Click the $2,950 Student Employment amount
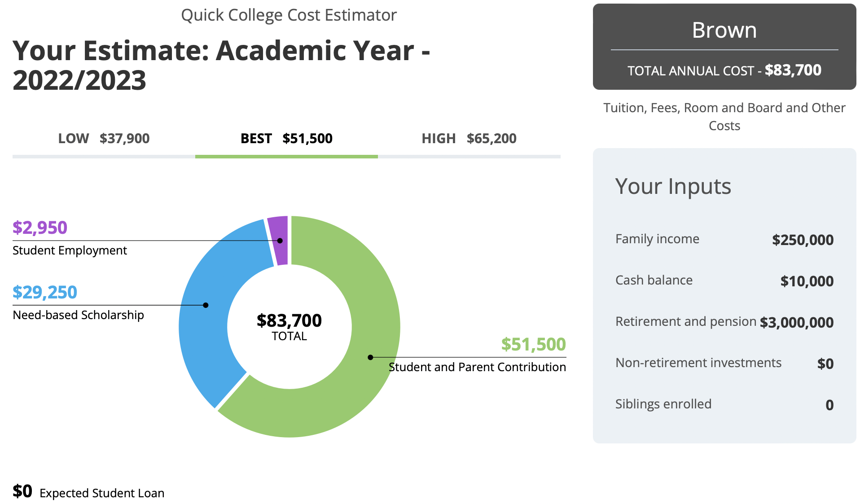 point(40,228)
